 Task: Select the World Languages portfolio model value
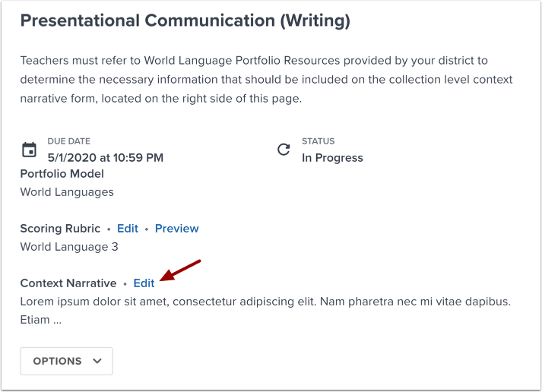coord(67,192)
